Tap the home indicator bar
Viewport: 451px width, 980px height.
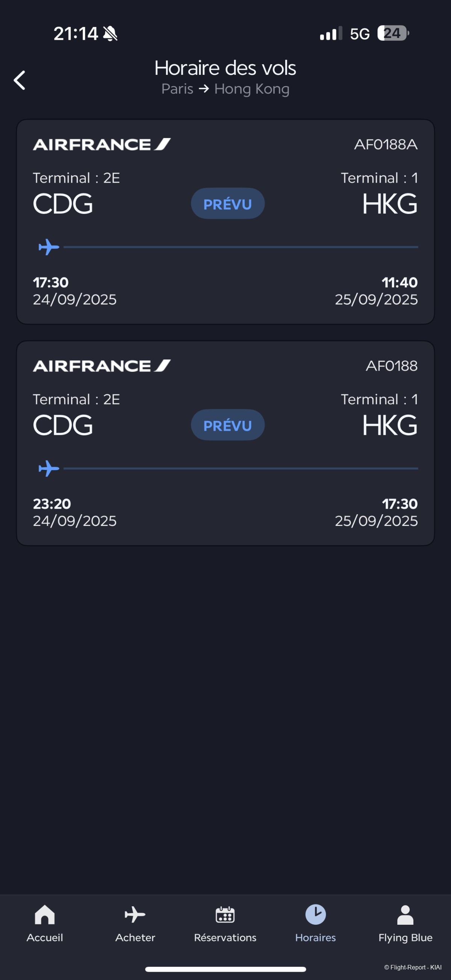225,969
